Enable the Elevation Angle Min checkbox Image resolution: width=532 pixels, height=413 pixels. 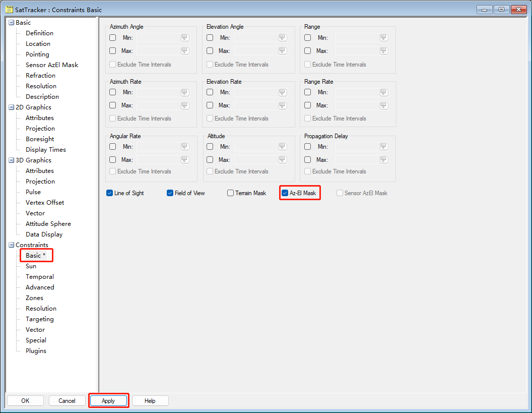[210, 38]
